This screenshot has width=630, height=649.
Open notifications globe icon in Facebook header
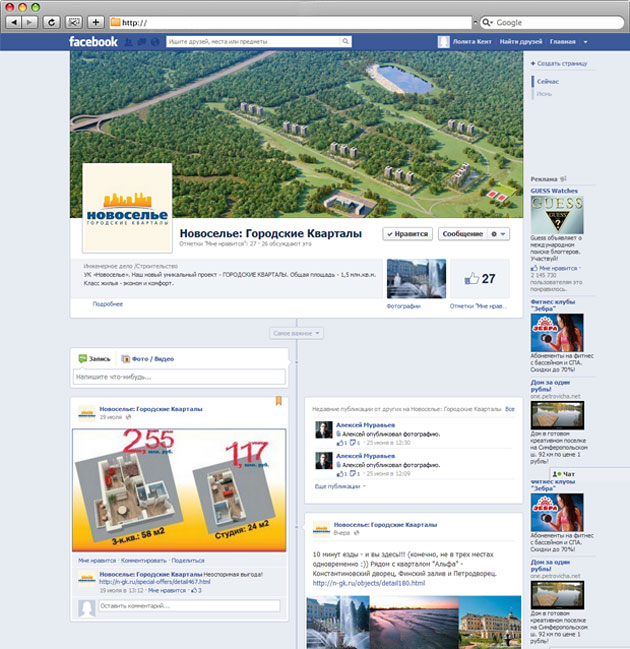click(x=155, y=42)
